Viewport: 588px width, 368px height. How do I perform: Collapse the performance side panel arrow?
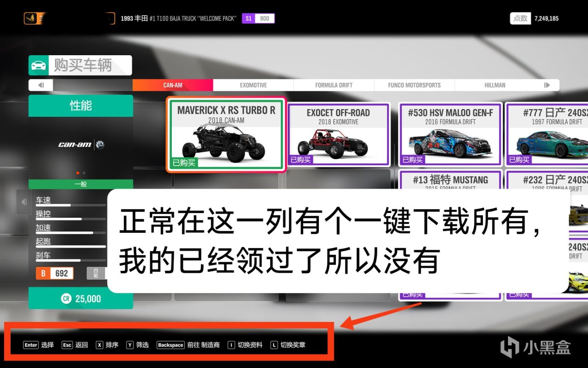(x=24, y=202)
